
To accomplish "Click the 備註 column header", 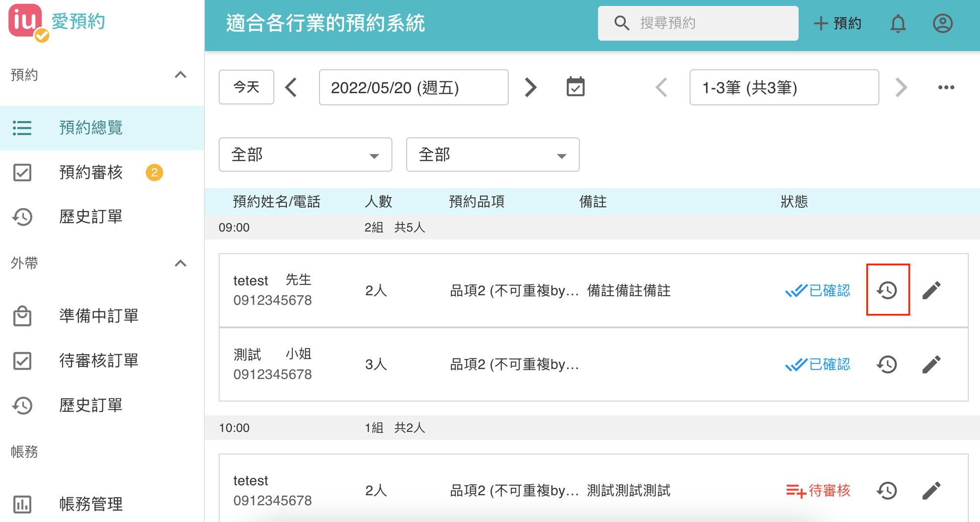I will pos(593,202).
